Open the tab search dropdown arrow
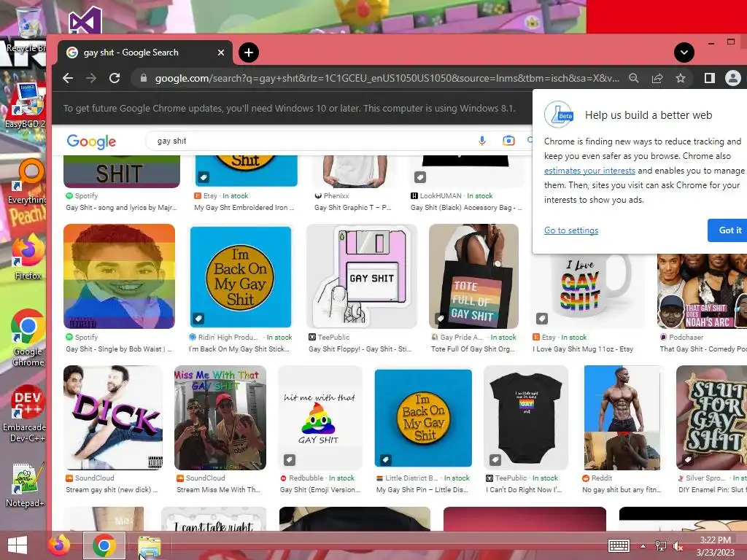Screen dimensions: 747x560 pyautogui.click(x=684, y=52)
